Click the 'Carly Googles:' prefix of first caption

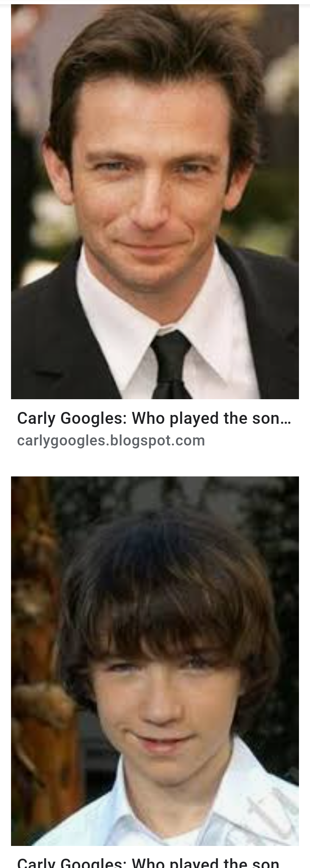tap(72, 418)
